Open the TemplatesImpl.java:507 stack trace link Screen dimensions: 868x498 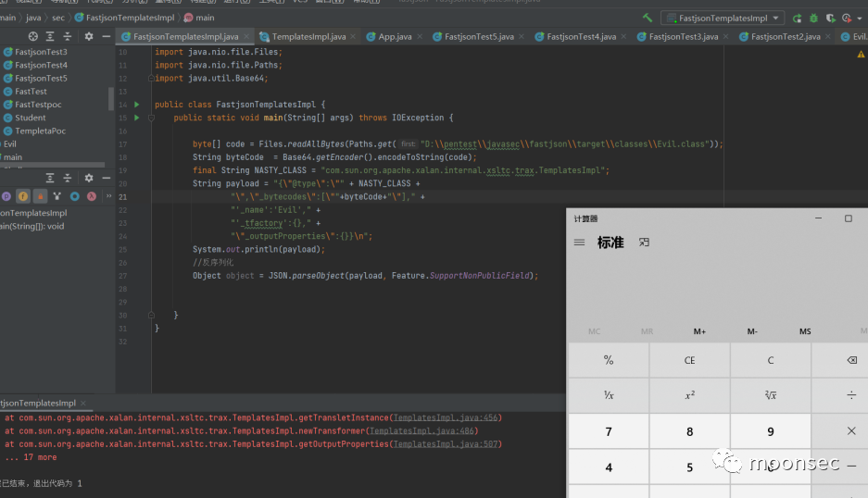click(x=446, y=444)
